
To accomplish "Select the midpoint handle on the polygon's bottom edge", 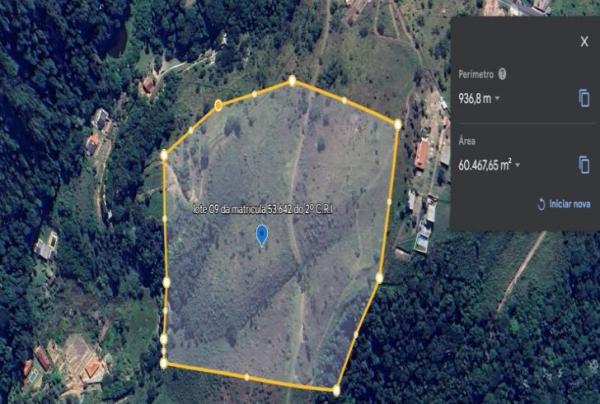I will [246, 377].
